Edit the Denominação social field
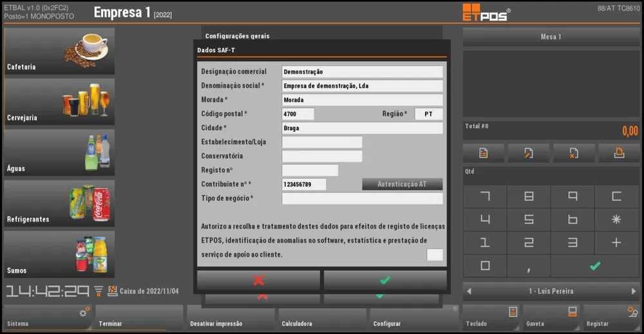The image size is (644, 334). pyautogui.click(x=362, y=86)
